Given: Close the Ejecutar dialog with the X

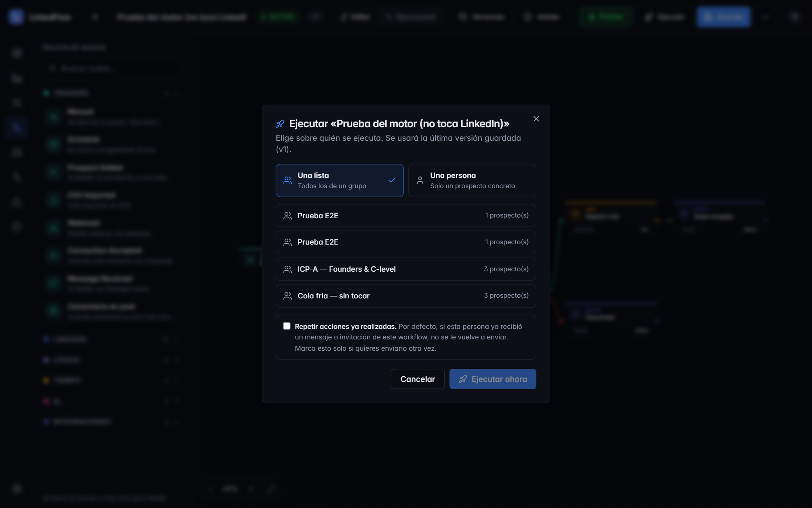Looking at the screenshot, I should pos(536,119).
